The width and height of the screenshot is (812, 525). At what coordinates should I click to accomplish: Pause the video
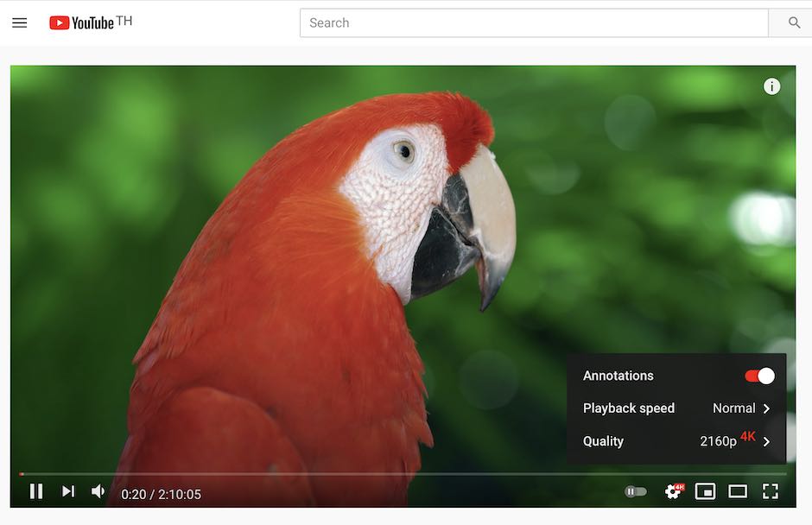36,490
